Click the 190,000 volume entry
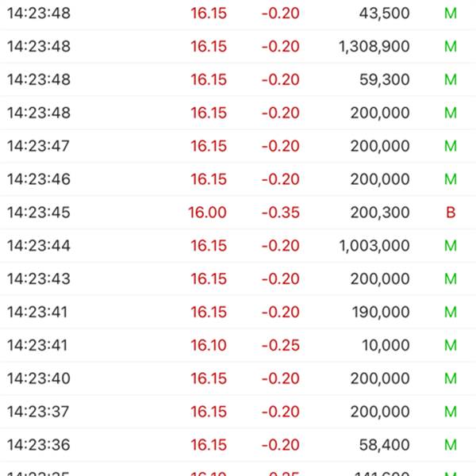This screenshot has height=476, width=476. (380, 313)
